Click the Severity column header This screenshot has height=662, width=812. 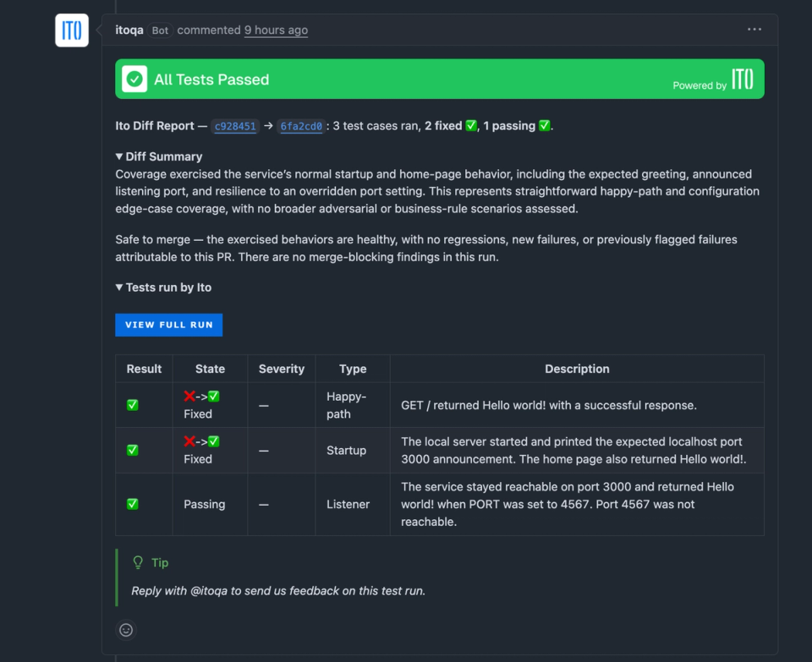click(281, 369)
